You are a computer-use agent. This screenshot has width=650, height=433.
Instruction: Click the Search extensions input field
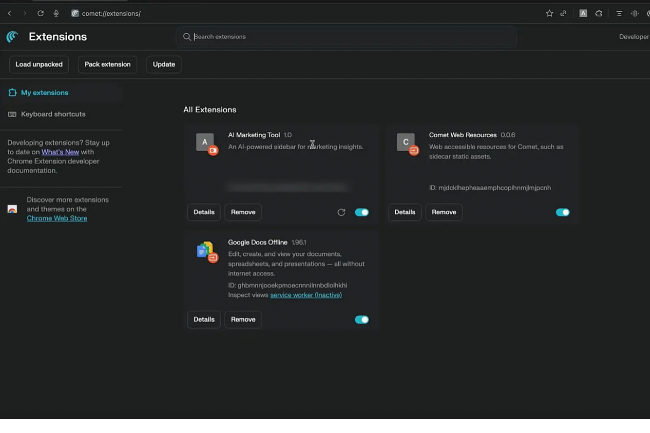345,37
